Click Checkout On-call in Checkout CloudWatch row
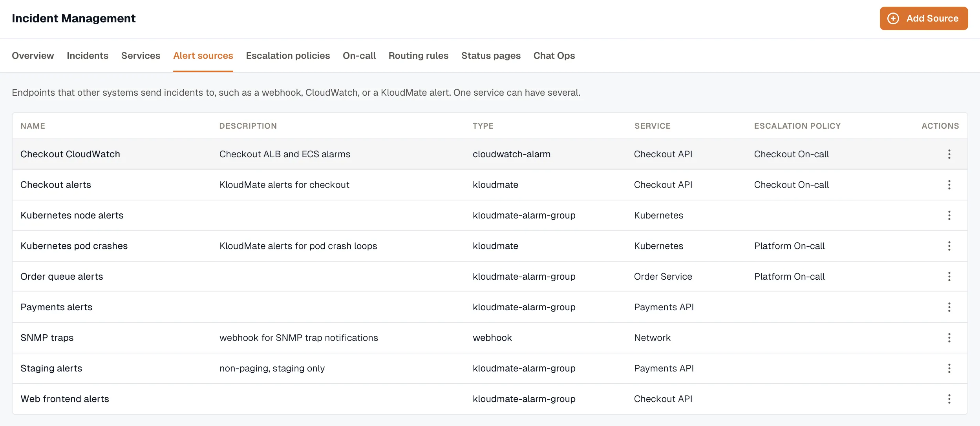This screenshot has height=426, width=980. tap(792, 154)
